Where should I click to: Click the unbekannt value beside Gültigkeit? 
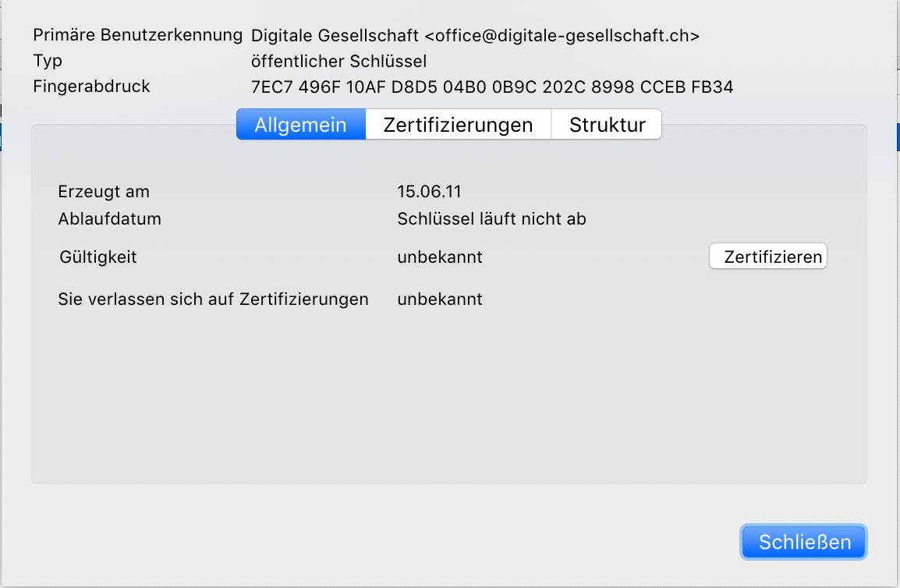click(x=440, y=257)
